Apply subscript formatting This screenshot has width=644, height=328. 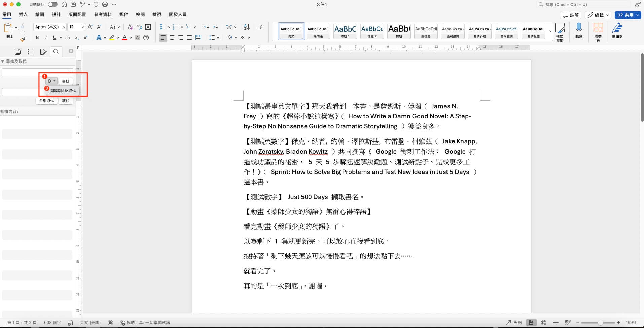(x=77, y=38)
